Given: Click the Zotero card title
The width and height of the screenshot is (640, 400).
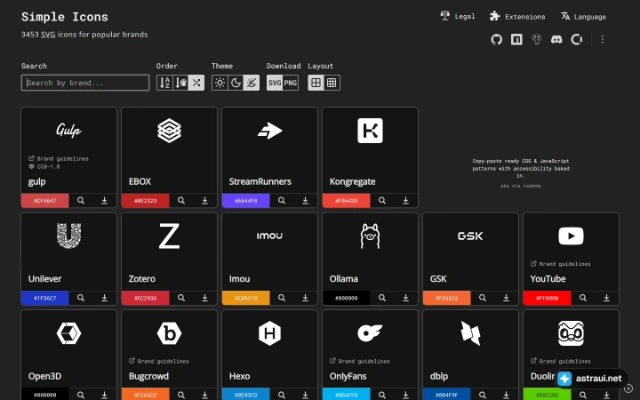Looking at the screenshot, I should point(142,279).
